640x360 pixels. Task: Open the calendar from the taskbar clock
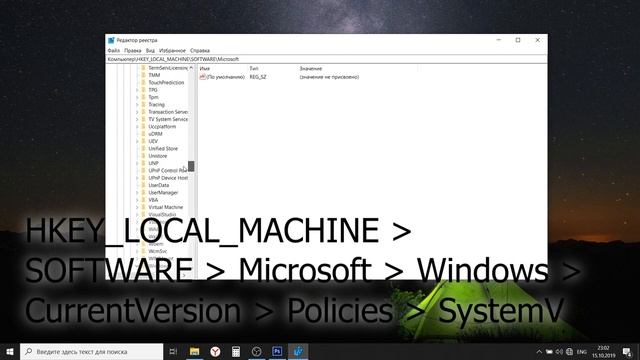[604, 351]
